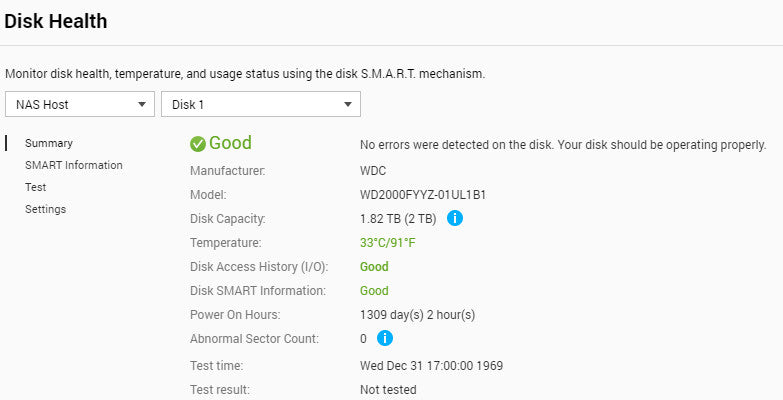The width and height of the screenshot is (783, 400).
Task: Click the manufacturer value WDC
Action: click(373, 171)
